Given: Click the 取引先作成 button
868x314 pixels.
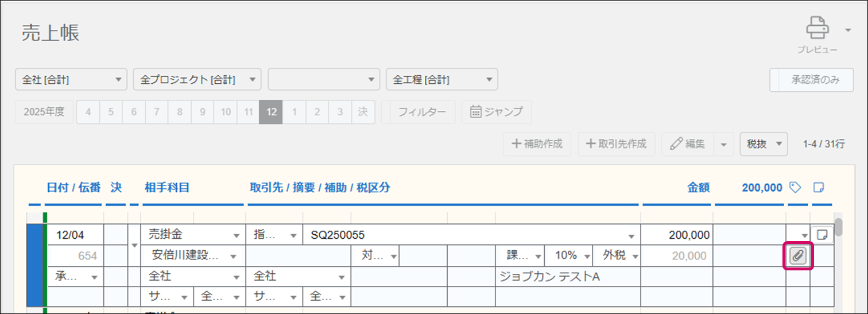Looking at the screenshot, I should click(x=616, y=144).
